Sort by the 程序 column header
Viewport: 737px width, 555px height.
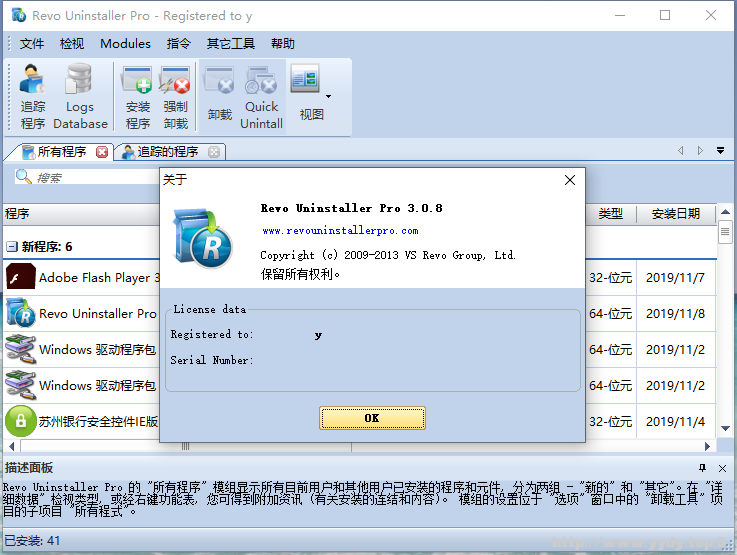81,214
